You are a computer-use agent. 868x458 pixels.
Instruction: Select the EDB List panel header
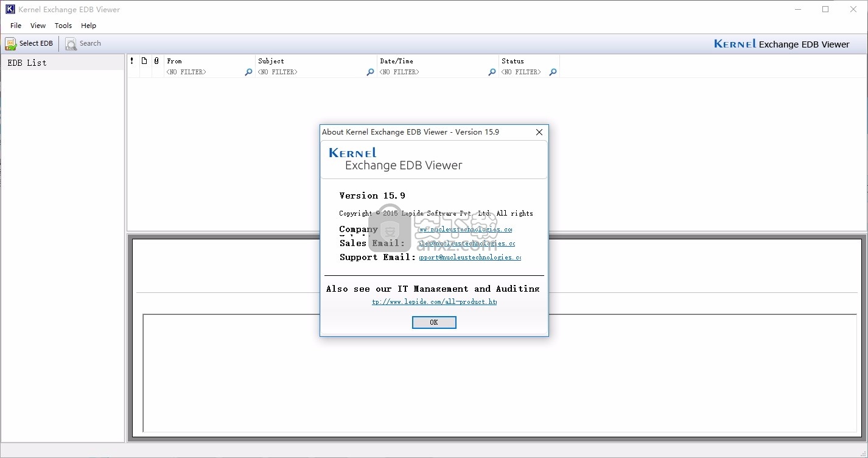(x=63, y=63)
